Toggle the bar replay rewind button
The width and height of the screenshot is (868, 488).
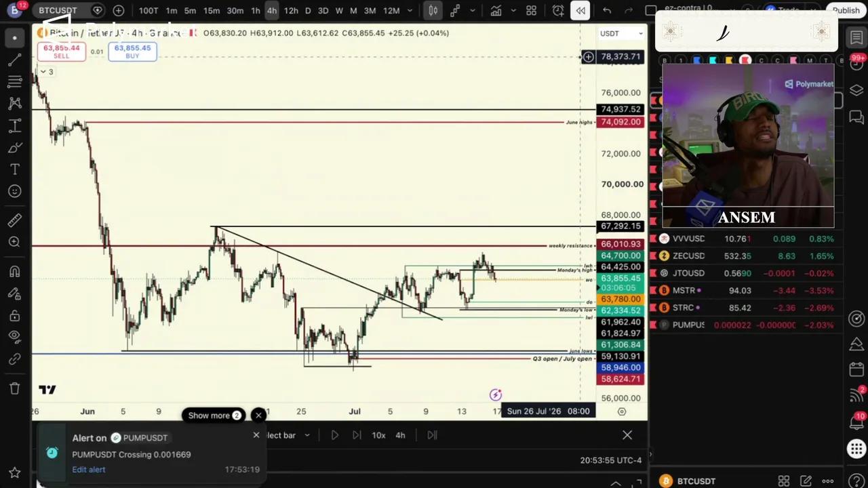click(580, 10)
